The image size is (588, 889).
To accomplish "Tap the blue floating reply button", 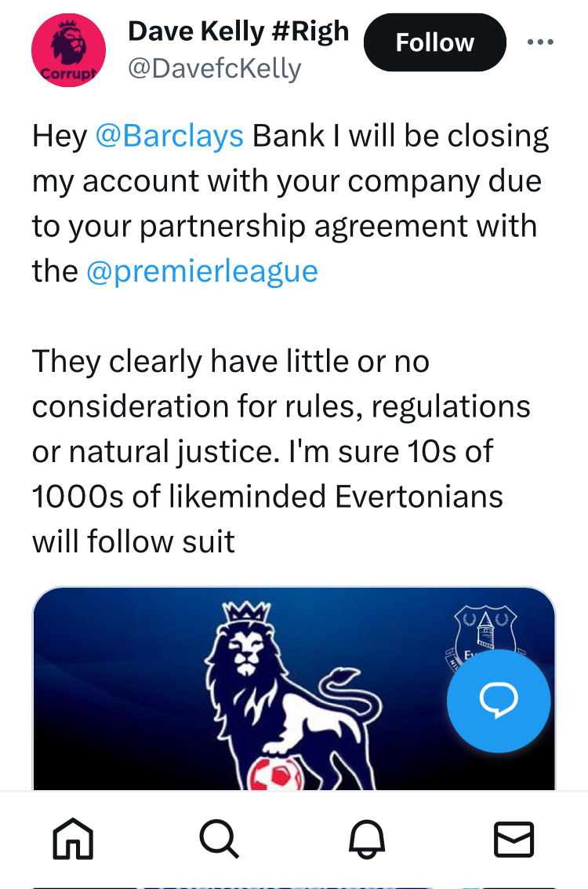I will [499, 700].
